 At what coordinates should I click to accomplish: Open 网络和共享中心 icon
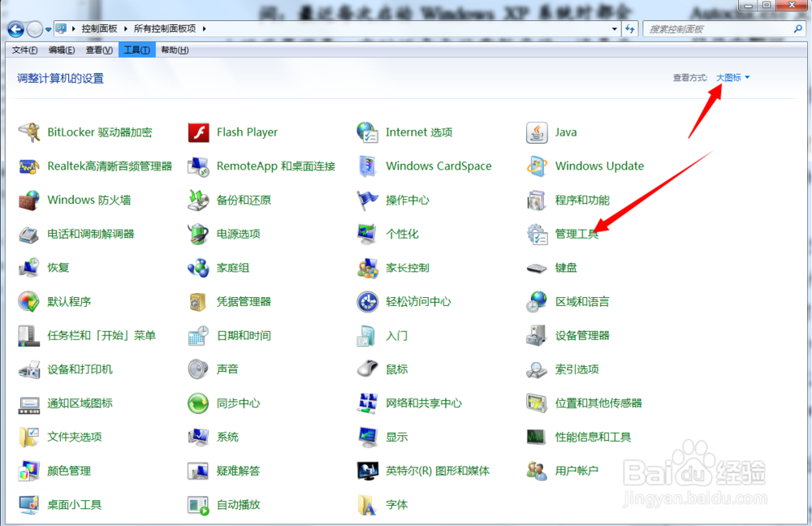[x=368, y=403]
